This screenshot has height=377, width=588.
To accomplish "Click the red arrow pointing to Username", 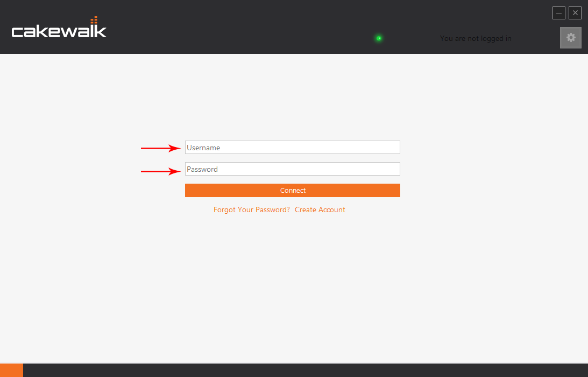I will click(160, 148).
